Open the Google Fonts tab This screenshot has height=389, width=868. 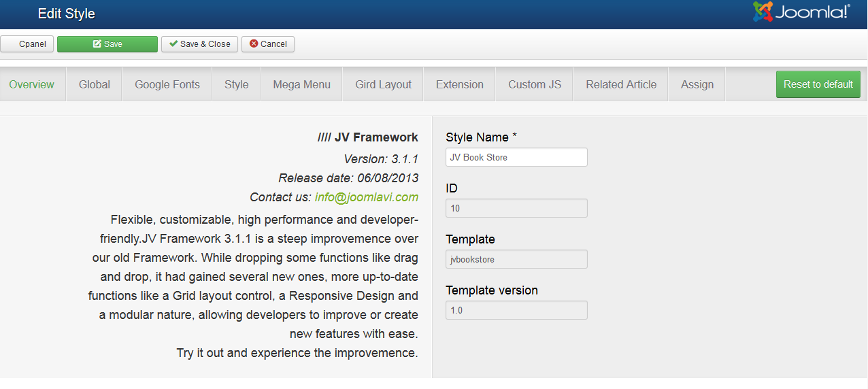pyautogui.click(x=167, y=84)
